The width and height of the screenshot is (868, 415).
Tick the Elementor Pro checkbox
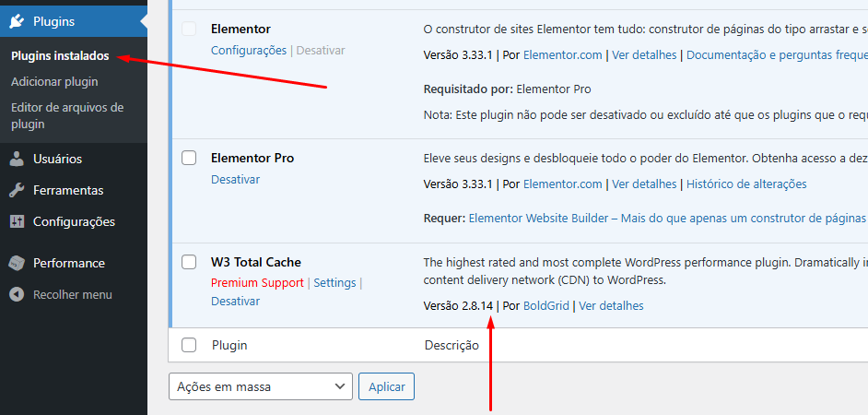[x=189, y=158]
